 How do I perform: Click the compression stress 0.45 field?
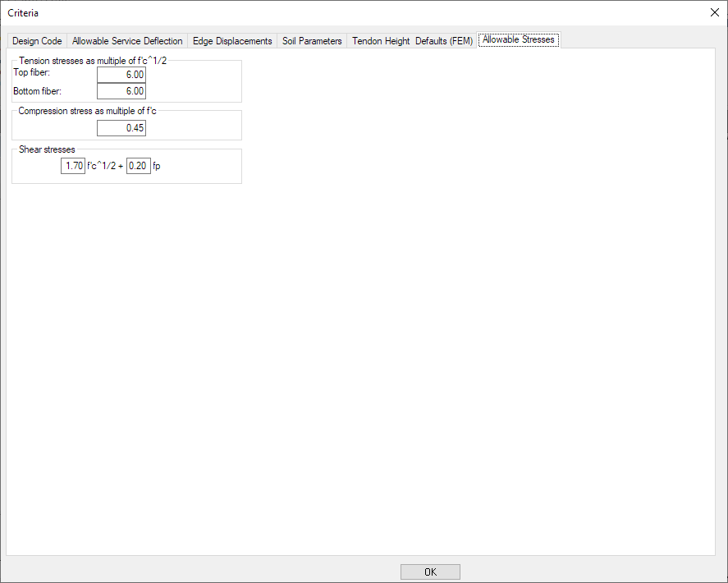point(121,128)
